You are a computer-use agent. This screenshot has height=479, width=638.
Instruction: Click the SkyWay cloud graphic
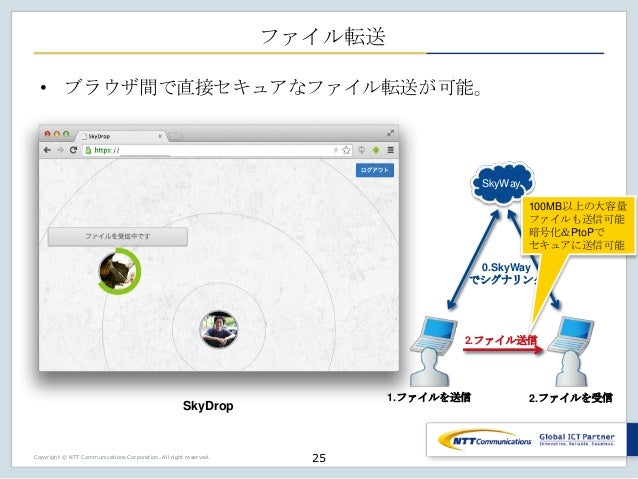point(502,184)
